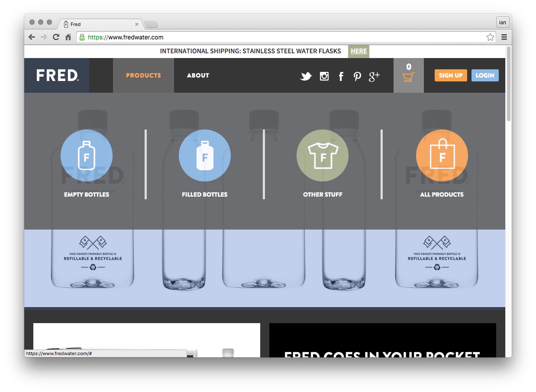
Task: Select the Filled Bottles circle icon
Action: coord(205,156)
